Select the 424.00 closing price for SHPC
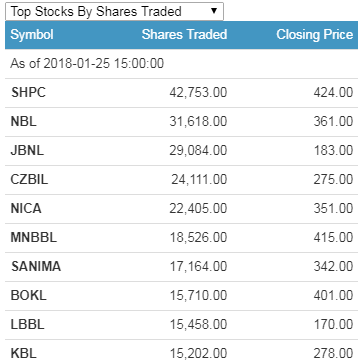 pos(333,92)
